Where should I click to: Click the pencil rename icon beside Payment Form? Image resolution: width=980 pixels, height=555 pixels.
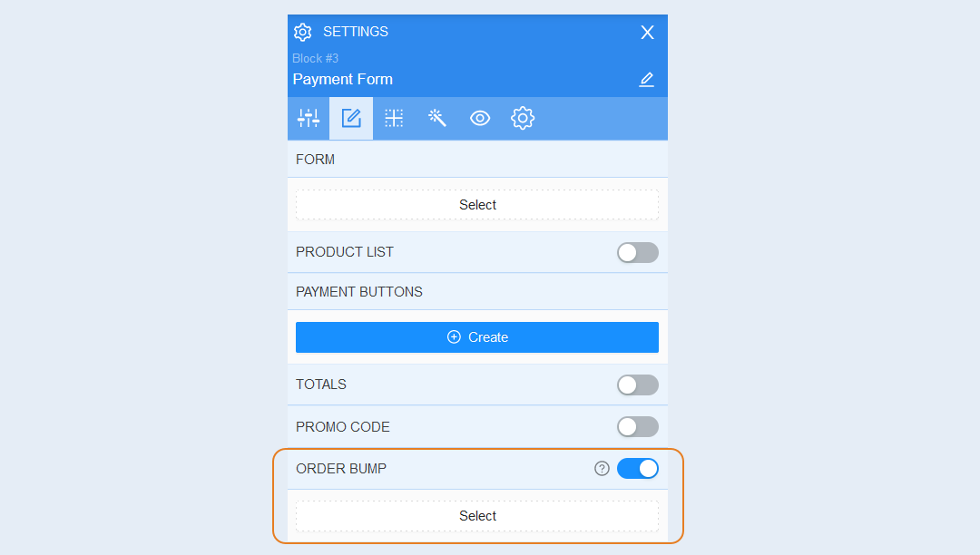coord(646,80)
